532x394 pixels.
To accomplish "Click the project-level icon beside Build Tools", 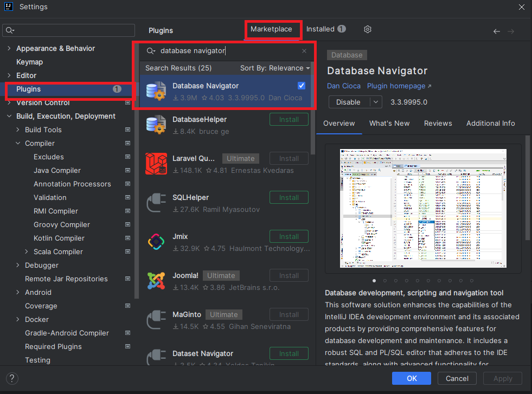I will 127,130.
